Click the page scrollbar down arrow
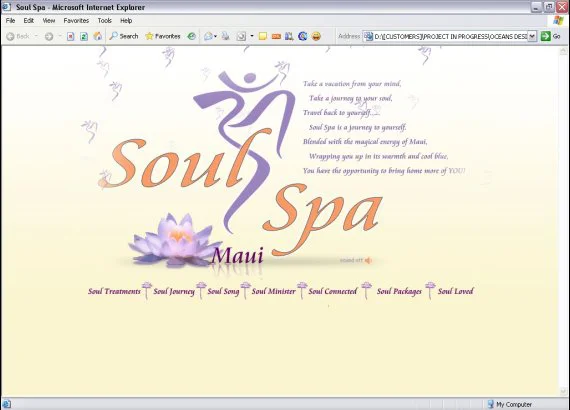Viewport: 570px width, 410px height. (563, 391)
